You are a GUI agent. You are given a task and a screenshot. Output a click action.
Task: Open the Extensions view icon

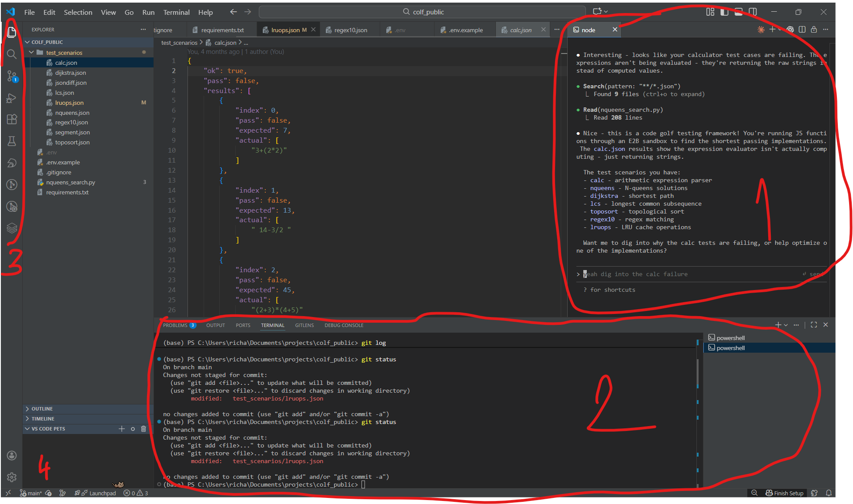(x=12, y=119)
